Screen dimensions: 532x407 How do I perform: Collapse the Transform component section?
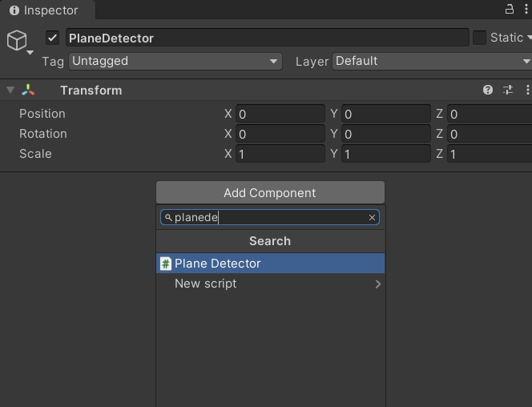tap(10, 91)
